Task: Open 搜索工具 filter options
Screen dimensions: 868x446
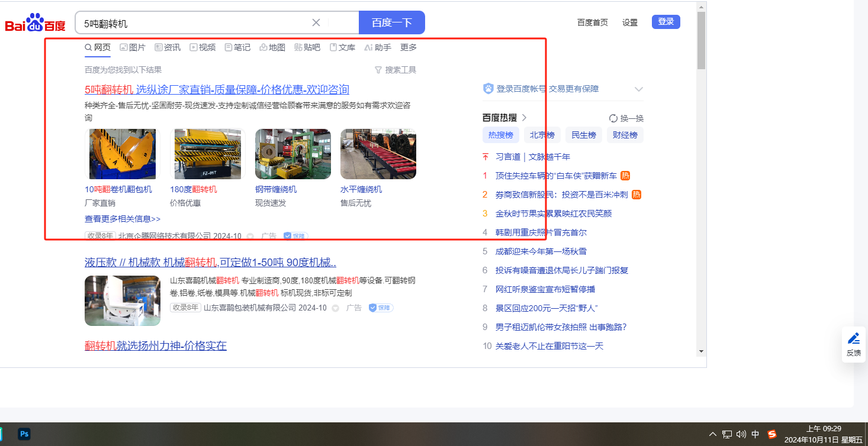Action: 396,70
